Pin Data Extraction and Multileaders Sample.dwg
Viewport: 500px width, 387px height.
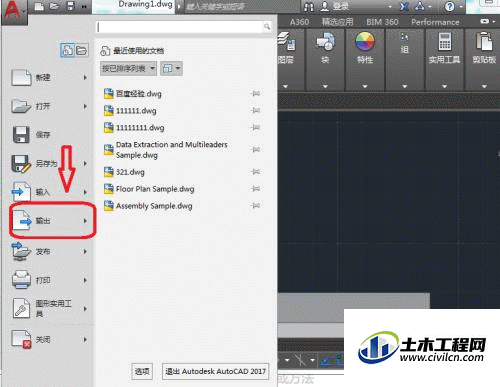click(256, 149)
